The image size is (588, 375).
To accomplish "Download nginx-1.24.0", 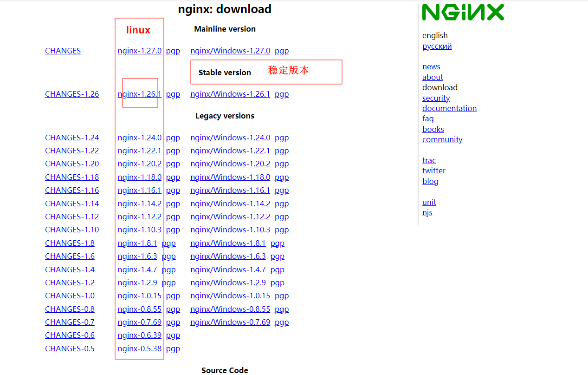I will point(140,138).
